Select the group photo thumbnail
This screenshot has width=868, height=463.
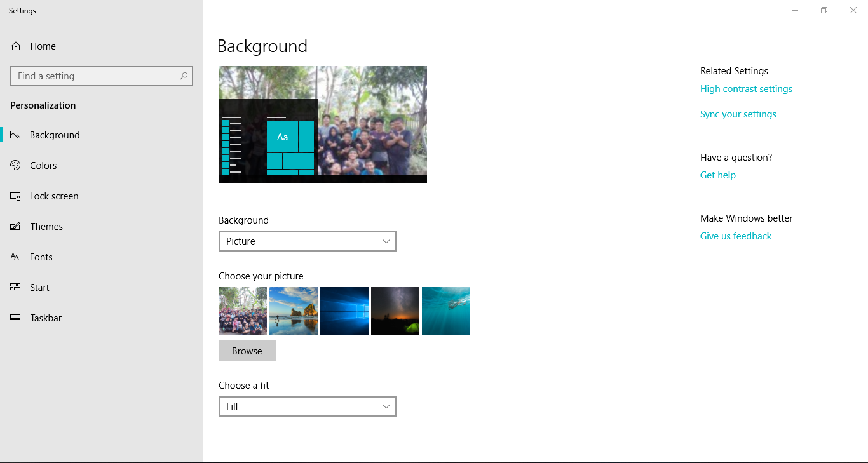point(243,311)
